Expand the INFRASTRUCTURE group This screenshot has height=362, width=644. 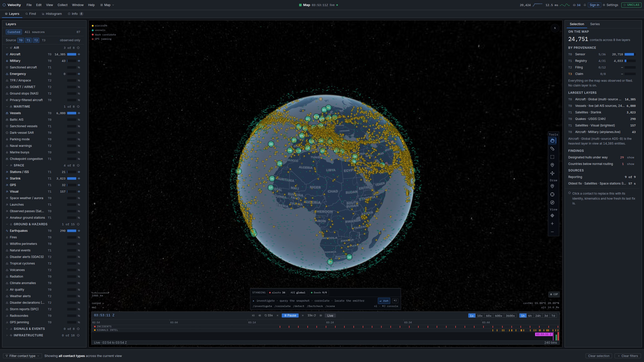(7, 335)
